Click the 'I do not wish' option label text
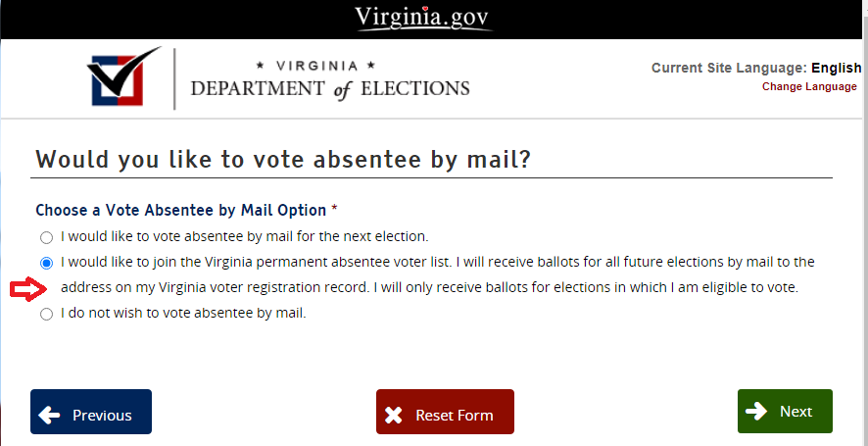 click(x=183, y=314)
